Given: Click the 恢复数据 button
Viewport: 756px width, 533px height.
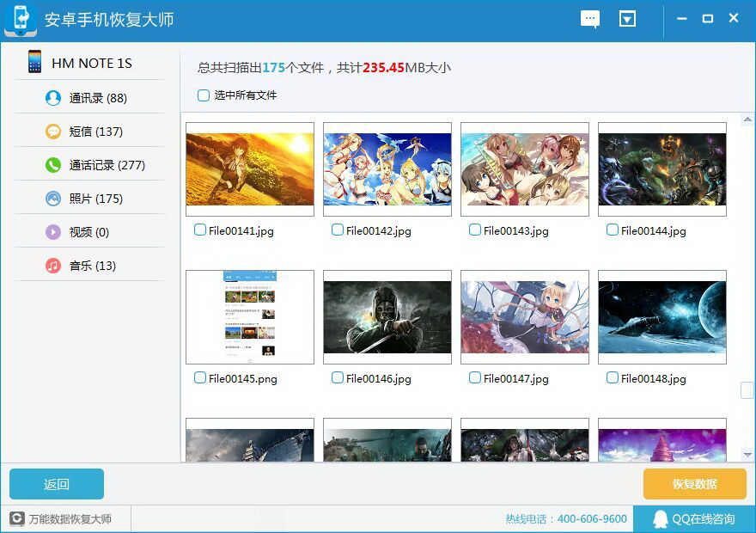Looking at the screenshot, I should click(694, 484).
